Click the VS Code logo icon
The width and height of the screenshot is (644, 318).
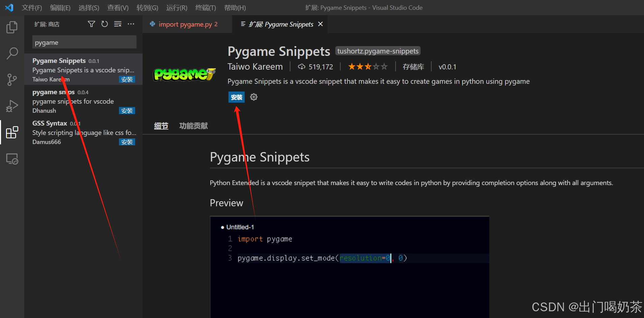(x=9, y=7)
